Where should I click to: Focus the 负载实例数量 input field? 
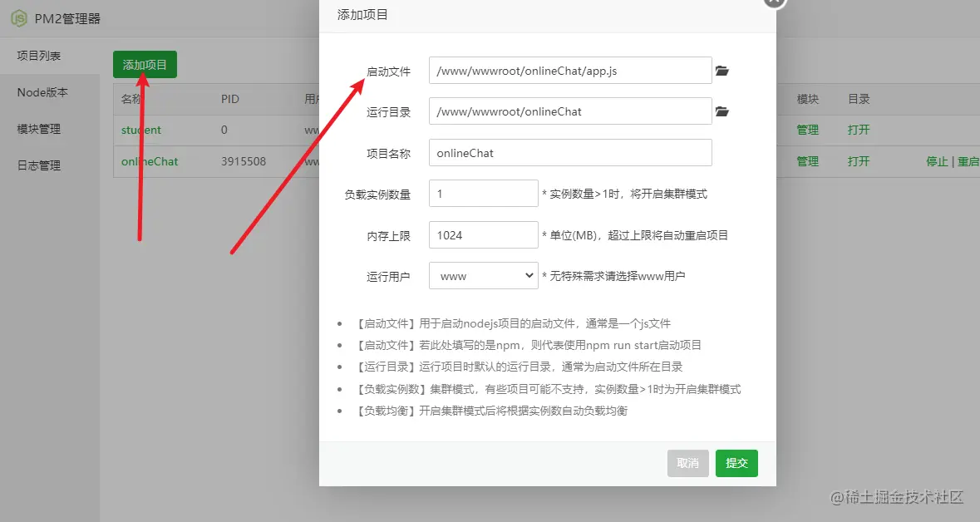pyautogui.click(x=484, y=194)
